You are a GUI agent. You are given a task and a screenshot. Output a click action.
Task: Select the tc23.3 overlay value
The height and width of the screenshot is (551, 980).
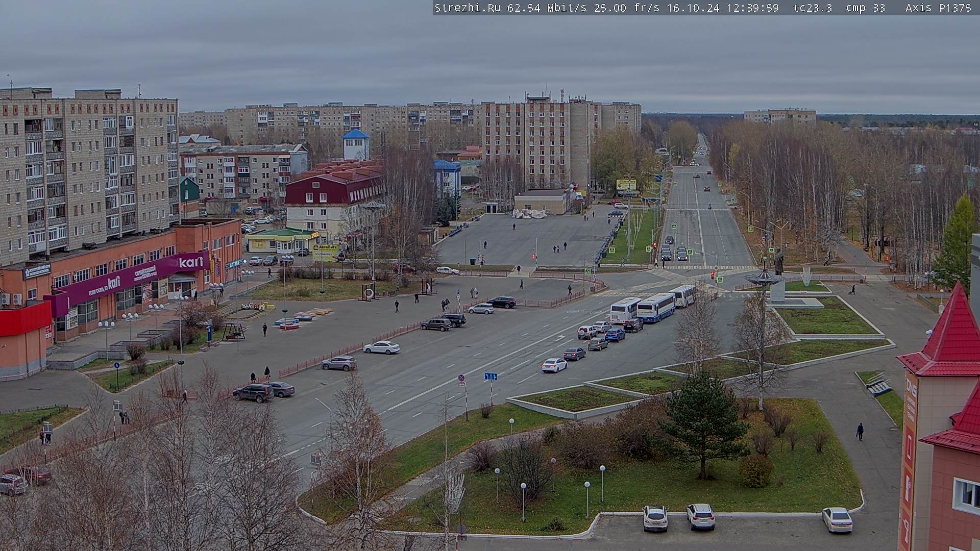point(813,8)
